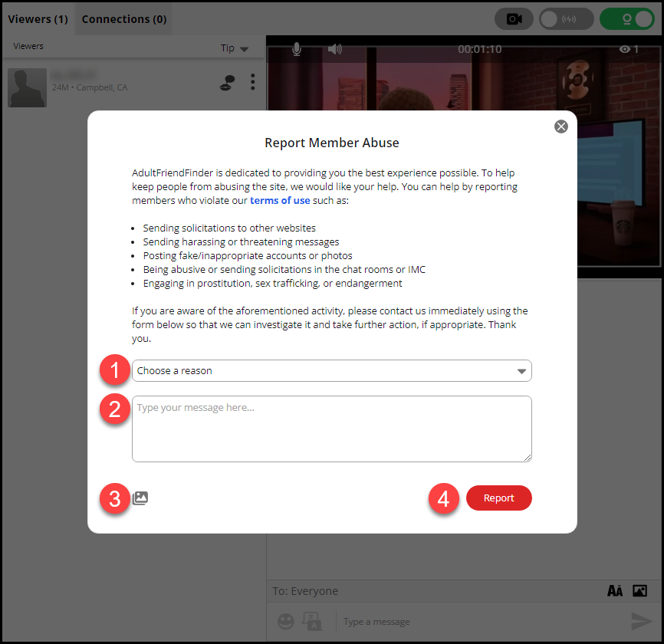This screenshot has width=664, height=644.
Task: Click the chat image attachment icon
Action: 639,590
